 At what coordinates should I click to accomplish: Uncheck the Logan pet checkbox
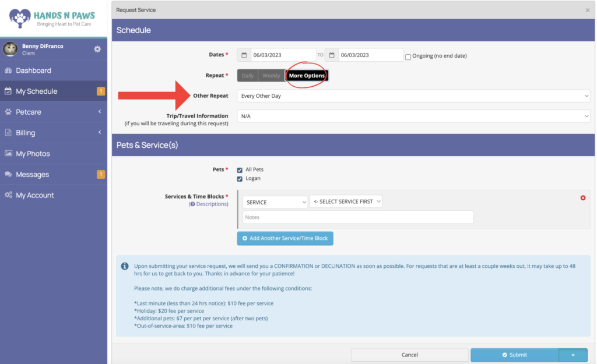click(x=240, y=179)
